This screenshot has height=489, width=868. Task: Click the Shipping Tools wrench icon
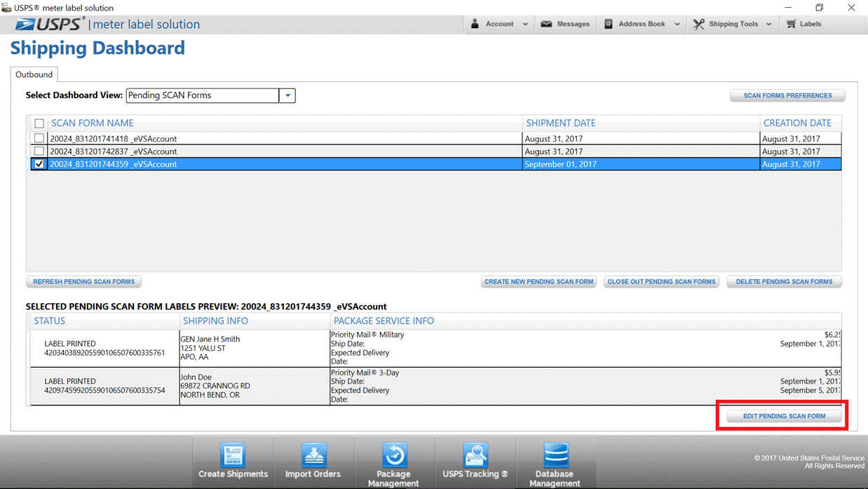coord(698,24)
